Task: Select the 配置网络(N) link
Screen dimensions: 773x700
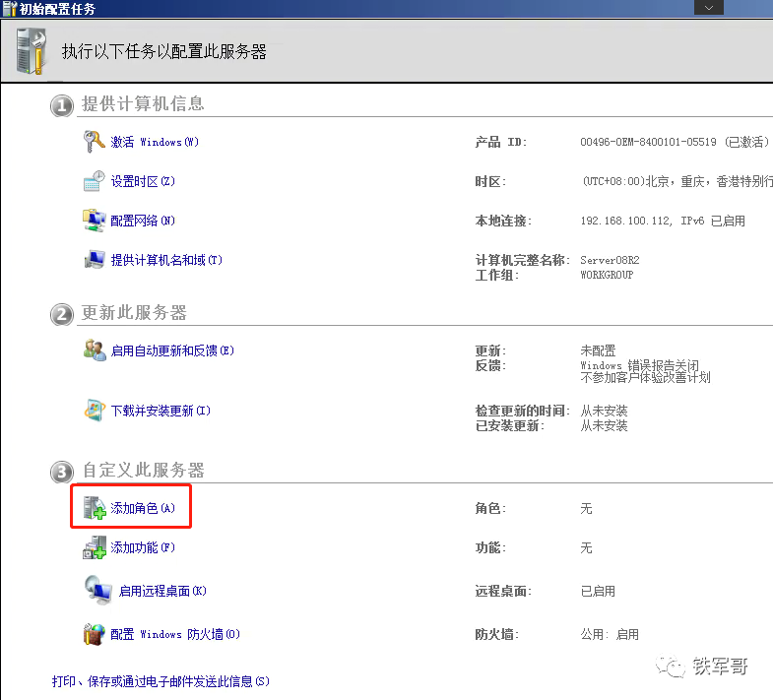Action: click(143, 221)
